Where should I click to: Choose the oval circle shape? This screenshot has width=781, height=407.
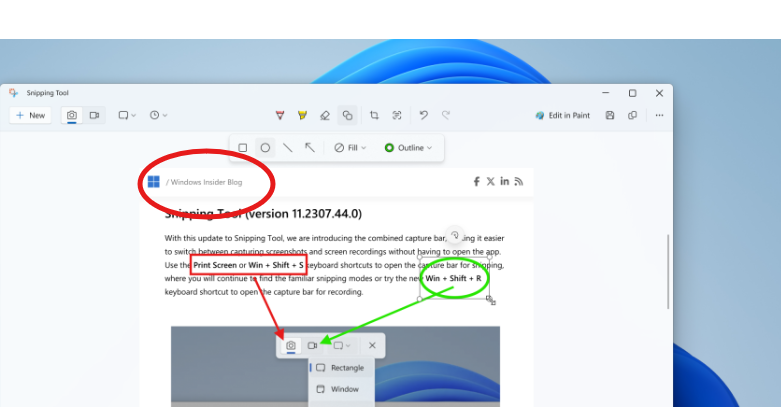[265, 147]
